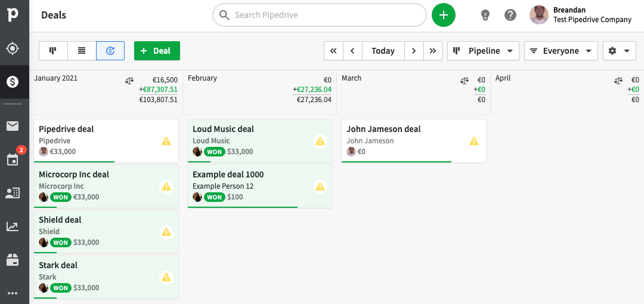Open the Help question mark icon

[510, 15]
